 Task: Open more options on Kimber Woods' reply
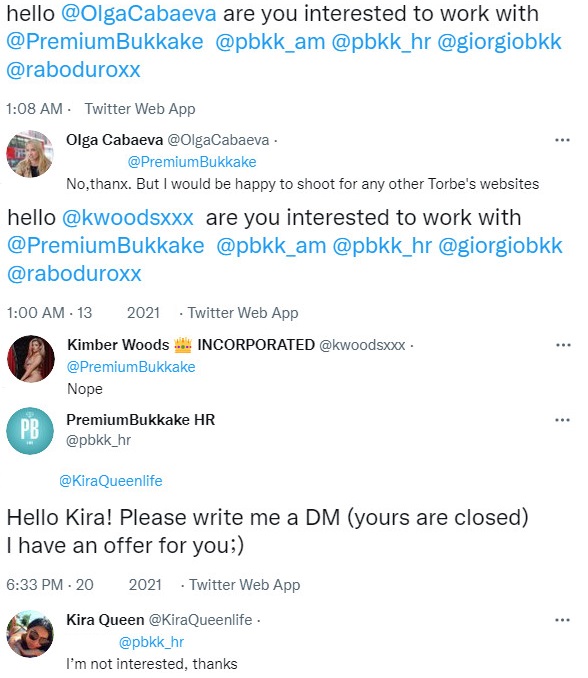[563, 345]
